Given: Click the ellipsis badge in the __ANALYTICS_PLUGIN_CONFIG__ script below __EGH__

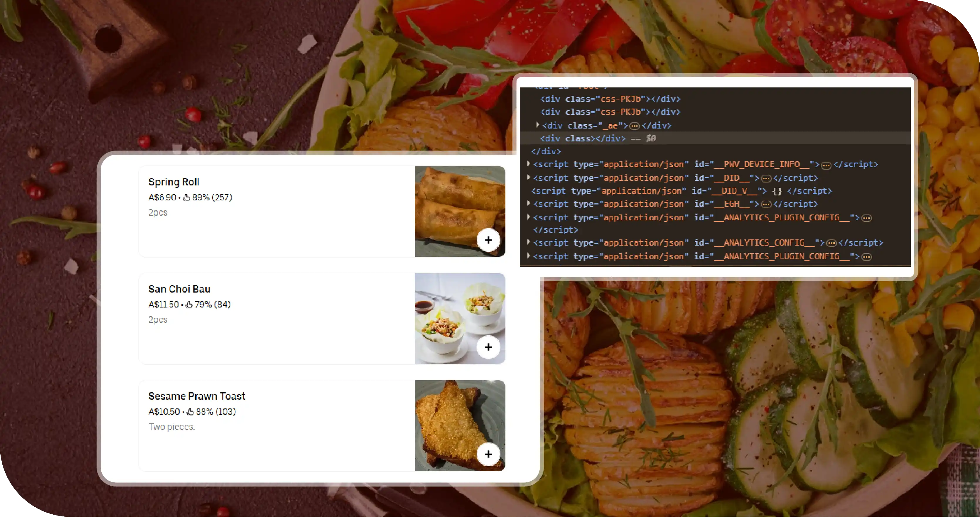Looking at the screenshot, I should pyautogui.click(x=867, y=218).
